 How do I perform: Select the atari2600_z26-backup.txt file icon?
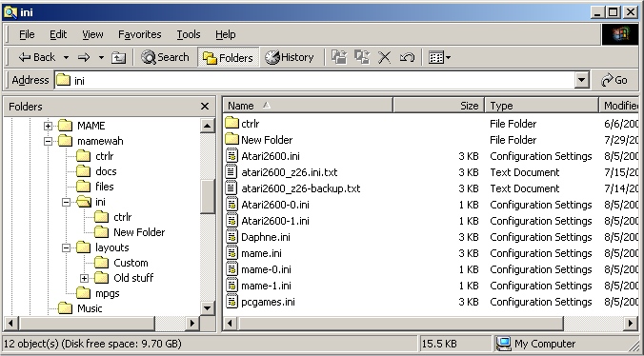click(232, 188)
